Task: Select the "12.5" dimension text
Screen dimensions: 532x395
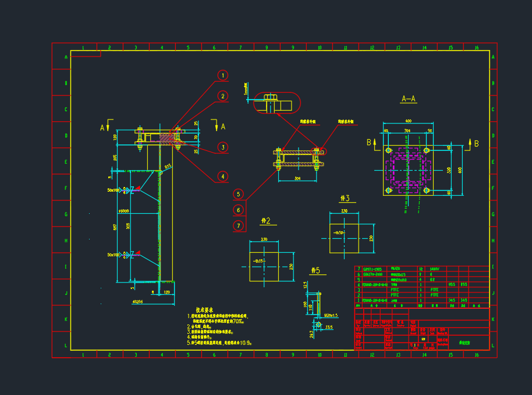Action: coord(305,285)
